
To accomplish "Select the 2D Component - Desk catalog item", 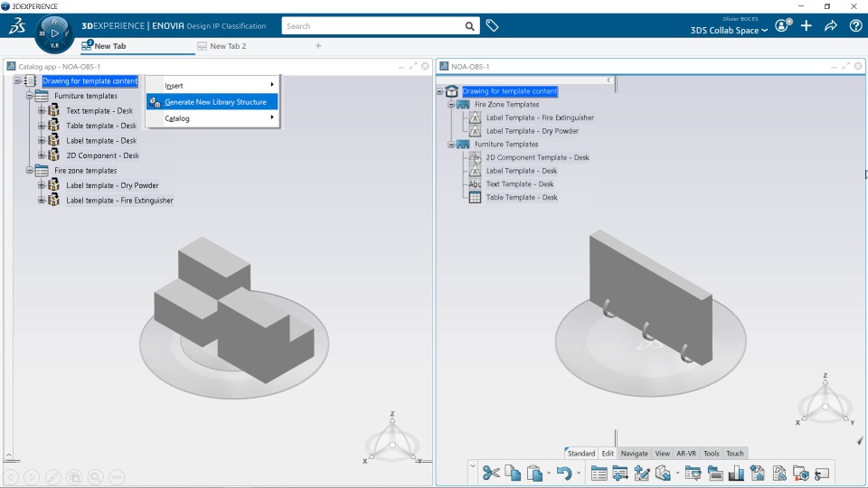I will point(102,155).
